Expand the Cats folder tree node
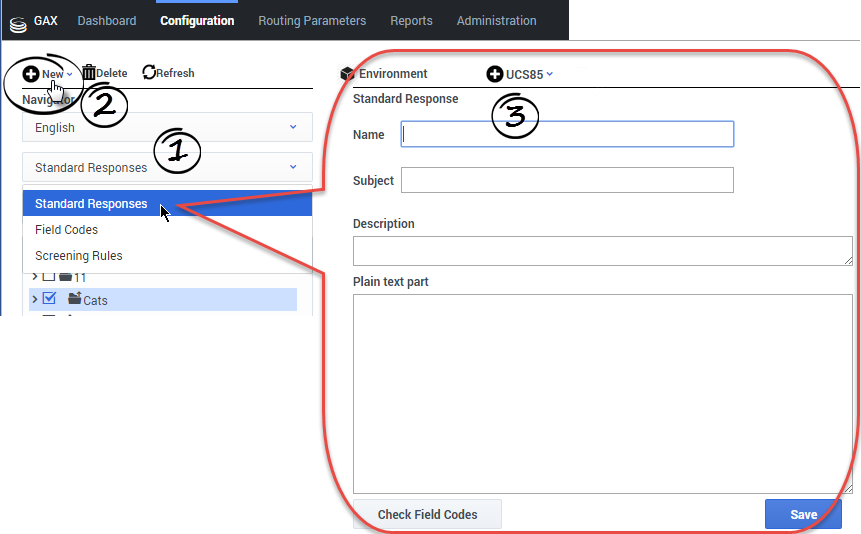Viewport: 861px width, 534px height. coord(35,299)
